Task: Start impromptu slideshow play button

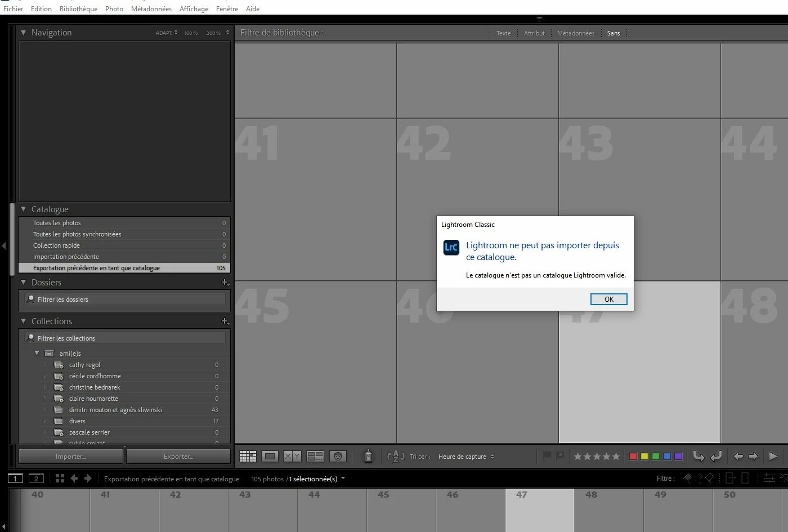Action: pyautogui.click(x=773, y=457)
